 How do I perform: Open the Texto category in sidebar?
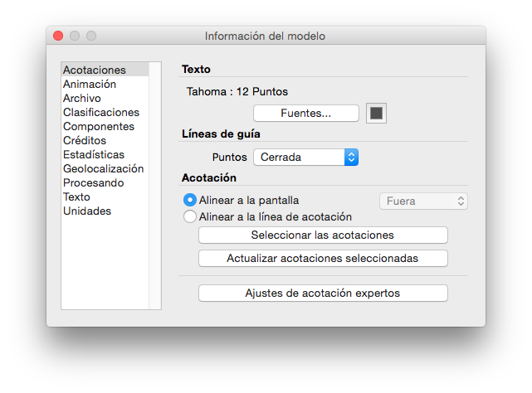105,197
